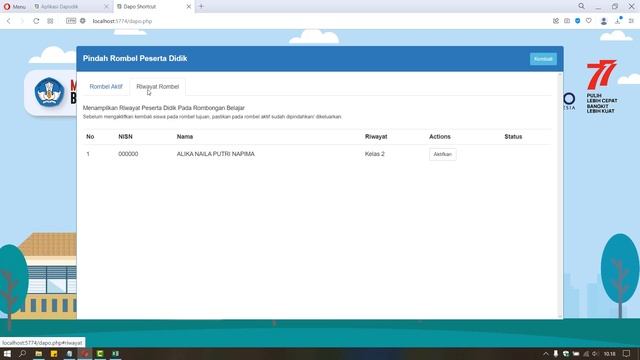Go back with the browser back arrow
This screenshot has width=640, height=360.
coord(9,21)
